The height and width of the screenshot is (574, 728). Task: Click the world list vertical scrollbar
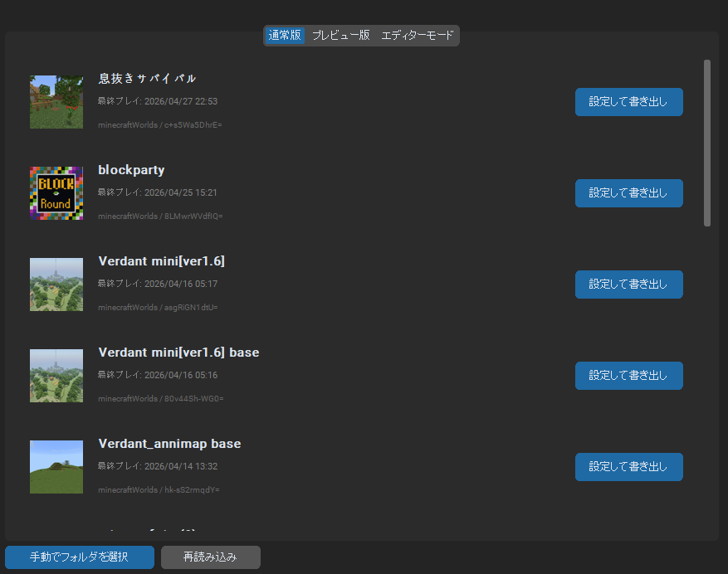pyautogui.click(x=706, y=143)
